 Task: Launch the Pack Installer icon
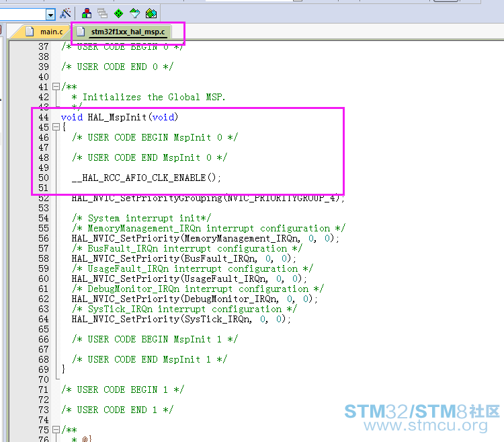click(x=151, y=13)
